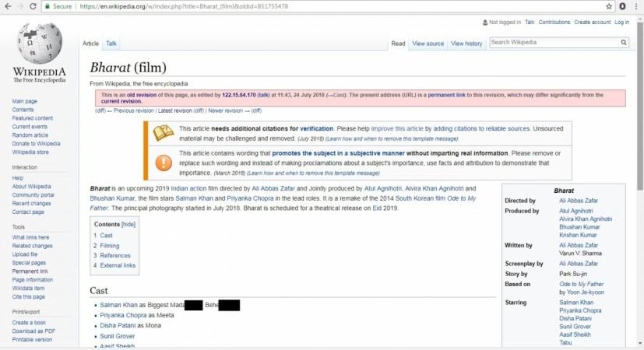
Task: Open Ali Abbas Zafar link in intro
Action: (273, 189)
